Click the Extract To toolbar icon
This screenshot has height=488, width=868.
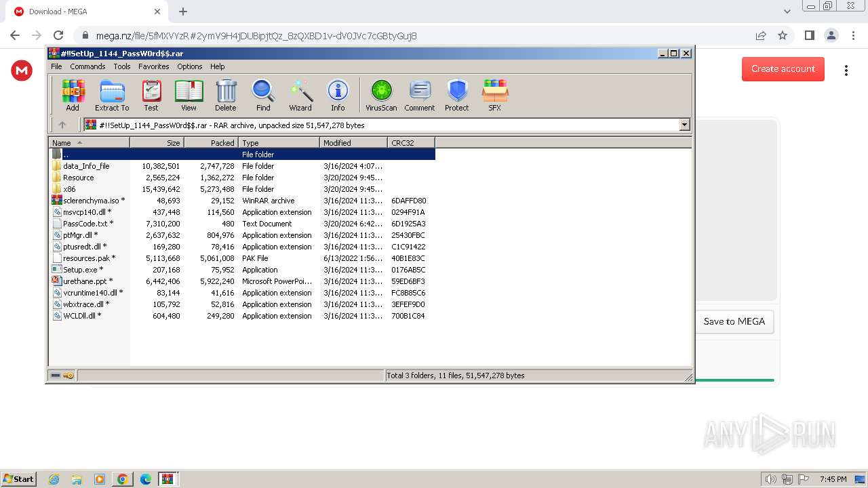112,95
